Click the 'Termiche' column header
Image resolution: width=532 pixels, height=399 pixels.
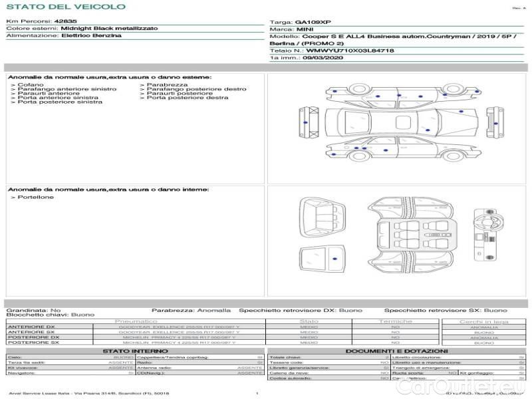pyautogui.click(x=395, y=321)
